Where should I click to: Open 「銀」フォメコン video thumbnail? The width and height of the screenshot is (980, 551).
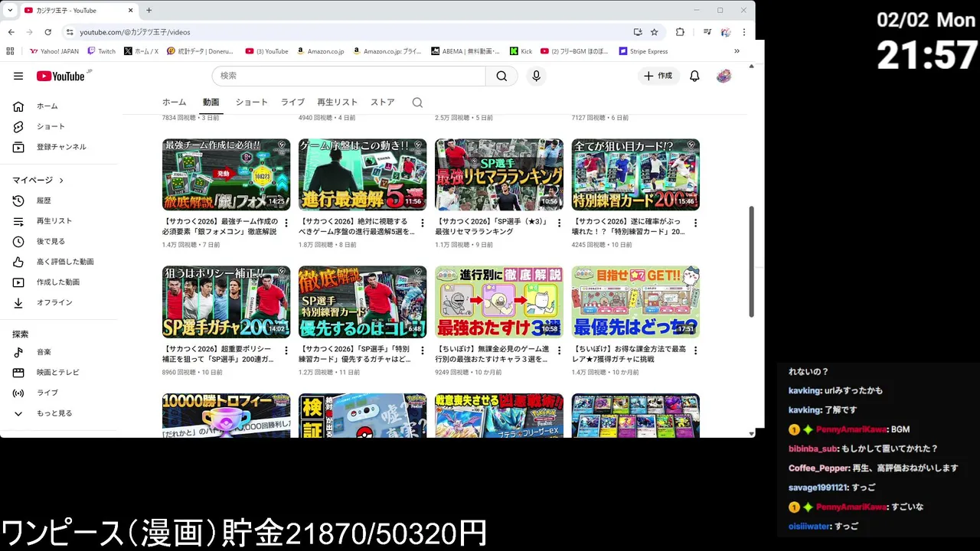(226, 174)
